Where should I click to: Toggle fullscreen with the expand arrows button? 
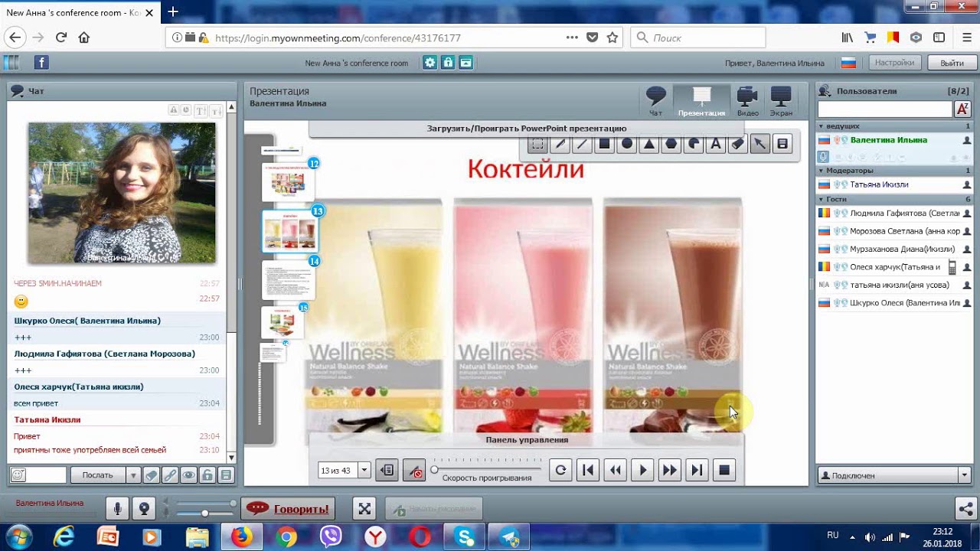point(364,508)
